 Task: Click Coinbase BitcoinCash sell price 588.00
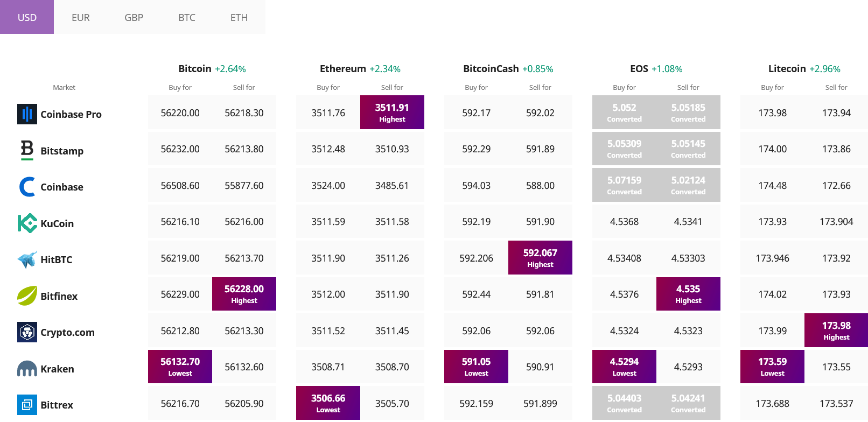(540, 186)
